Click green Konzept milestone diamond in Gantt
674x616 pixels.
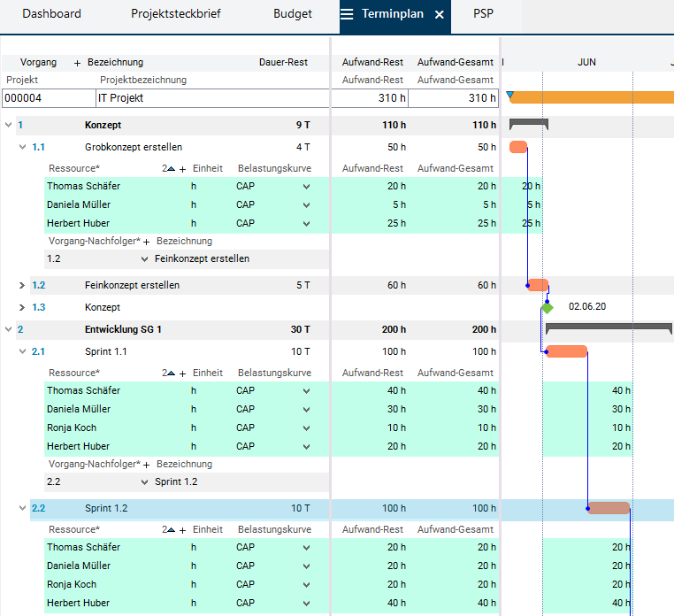coord(548,307)
